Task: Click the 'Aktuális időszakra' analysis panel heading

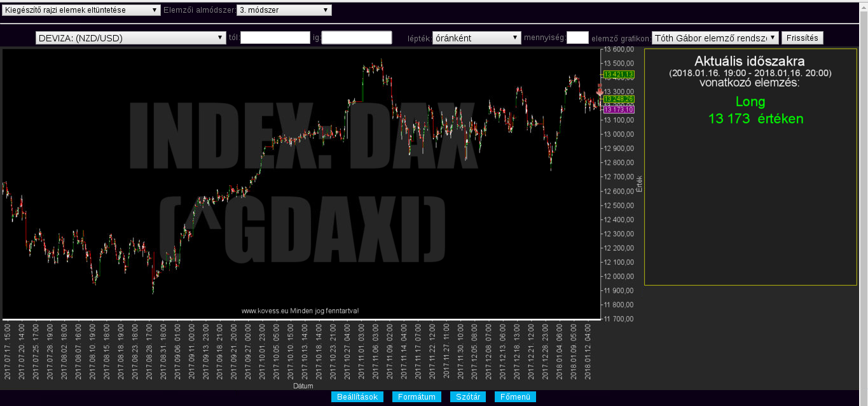Action: (x=750, y=62)
